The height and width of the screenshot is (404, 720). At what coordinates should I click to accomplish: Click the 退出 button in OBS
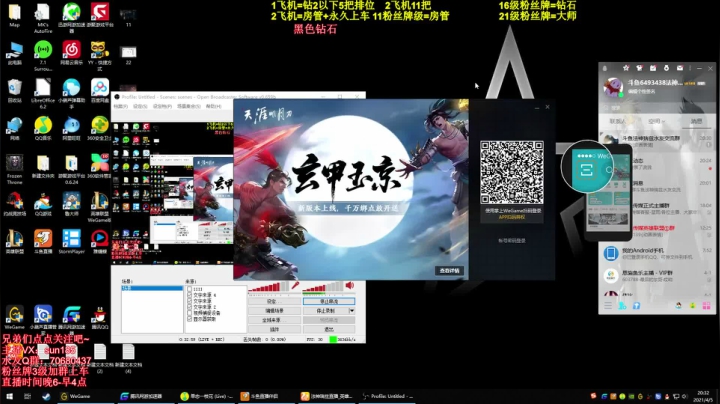click(329, 329)
